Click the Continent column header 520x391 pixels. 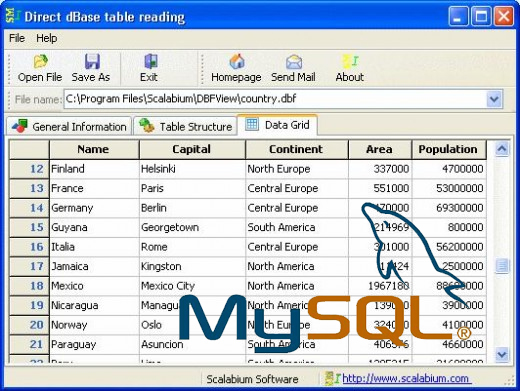point(297,149)
